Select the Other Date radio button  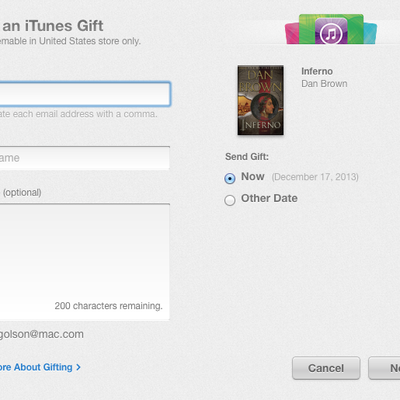coord(230,200)
